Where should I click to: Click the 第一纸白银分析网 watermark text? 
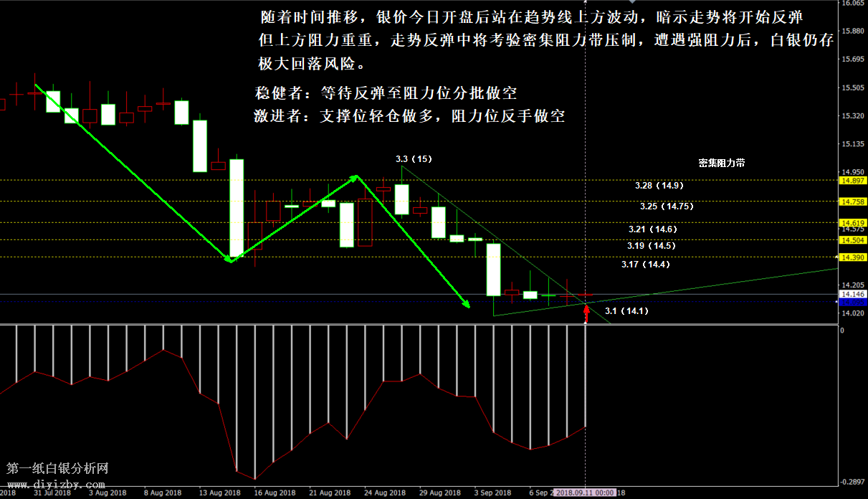tap(57, 468)
